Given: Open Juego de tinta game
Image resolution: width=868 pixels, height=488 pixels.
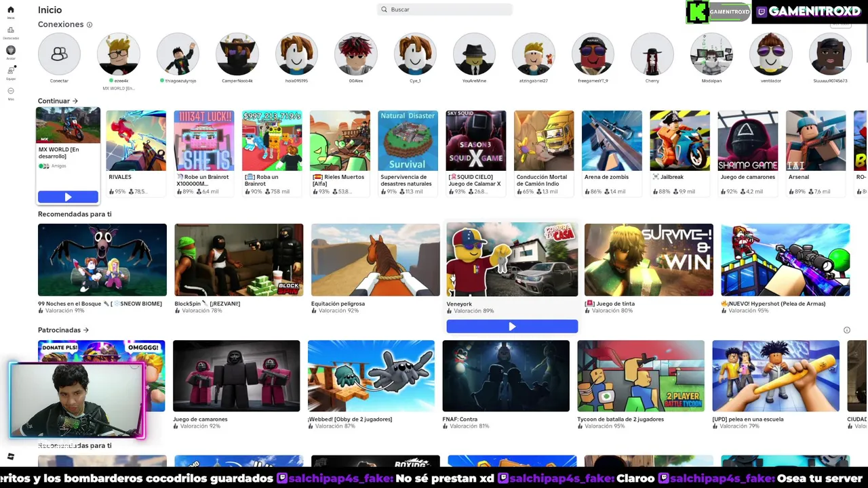Looking at the screenshot, I should click(x=648, y=260).
